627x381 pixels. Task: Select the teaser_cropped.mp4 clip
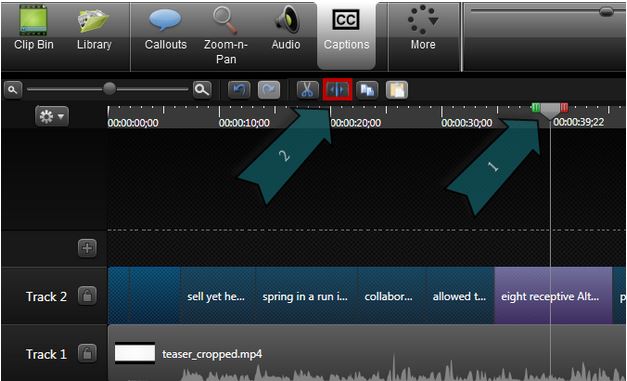click(367, 353)
